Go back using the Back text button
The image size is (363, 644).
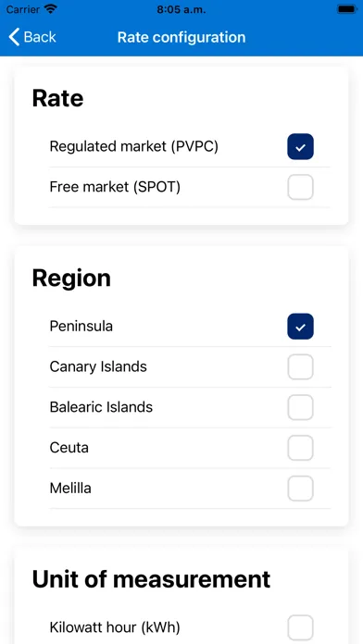[40, 37]
